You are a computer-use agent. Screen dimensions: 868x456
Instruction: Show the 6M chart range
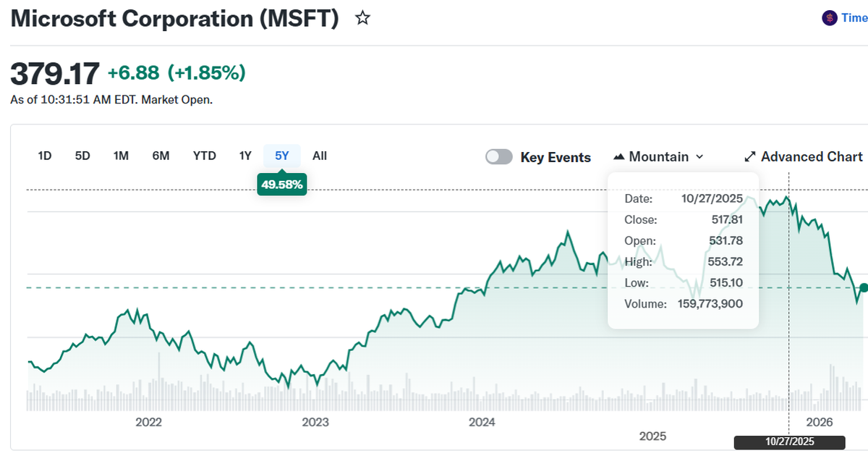161,156
